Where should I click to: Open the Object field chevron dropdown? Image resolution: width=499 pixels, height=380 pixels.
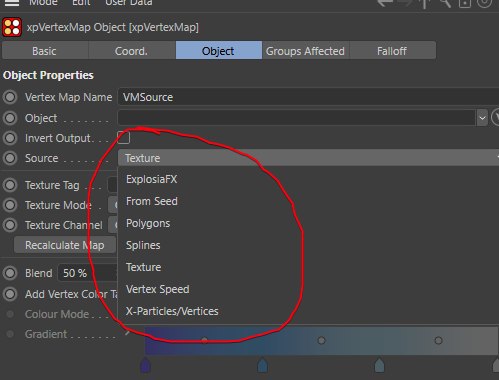click(x=482, y=118)
